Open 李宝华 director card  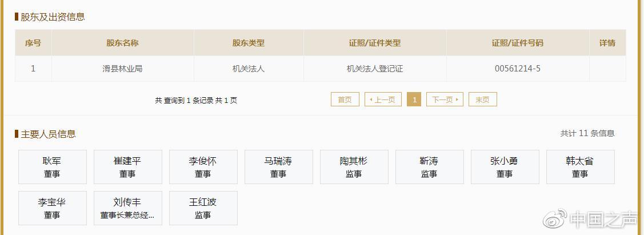[53, 208]
